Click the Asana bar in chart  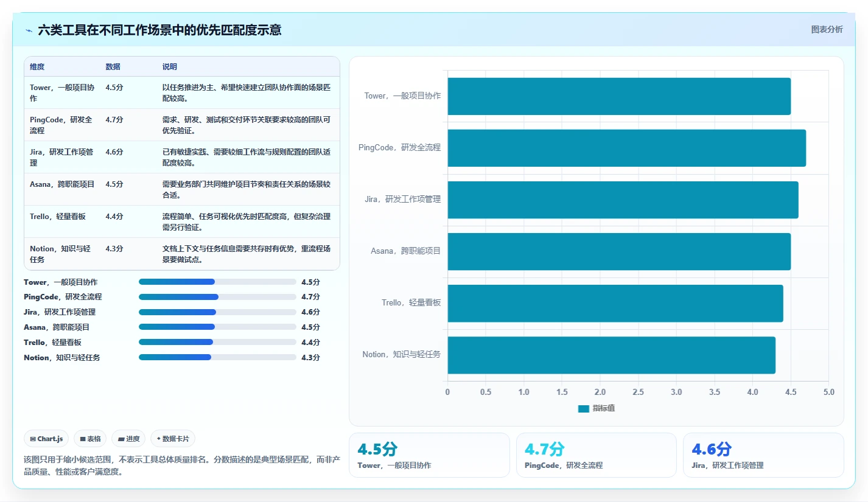pyautogui.click(x=619, y=251)
